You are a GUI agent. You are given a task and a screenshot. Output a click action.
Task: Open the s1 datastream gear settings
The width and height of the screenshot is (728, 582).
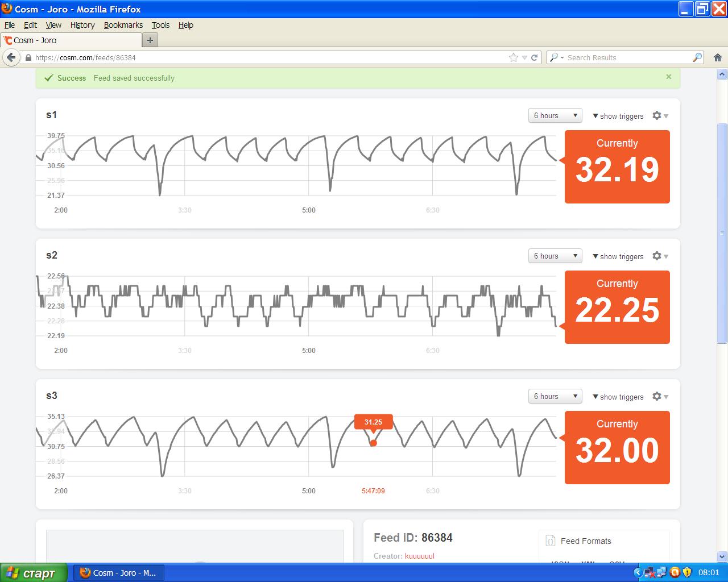pyautogui.click(x=660, y=115)
